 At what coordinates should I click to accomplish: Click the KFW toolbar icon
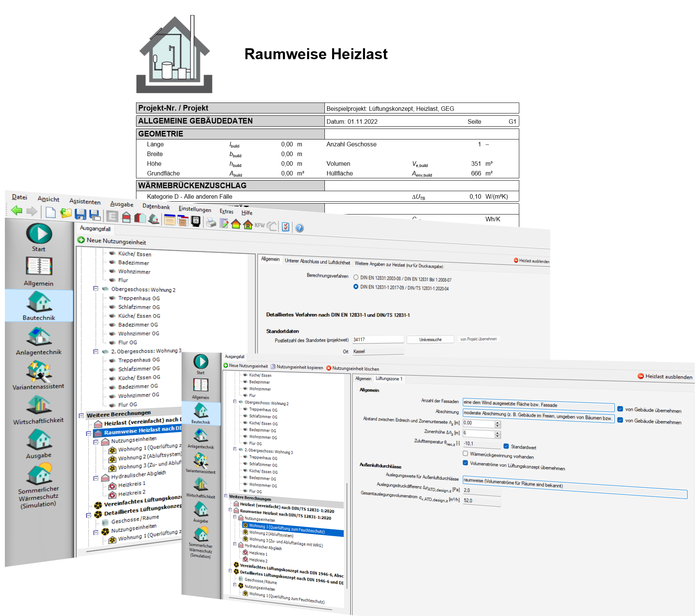pyautogui.click(x=260, y=225)
